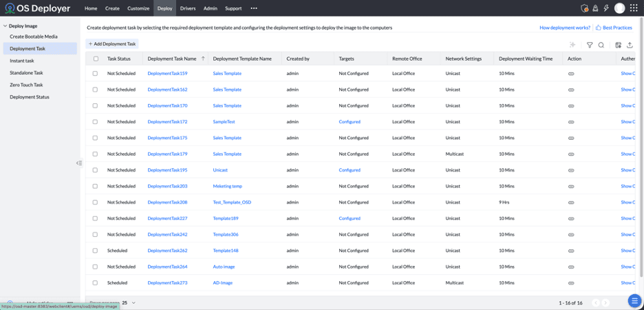Open action menu for DeploymentTask203
This screenshot has height=310, width=644.
571,186
